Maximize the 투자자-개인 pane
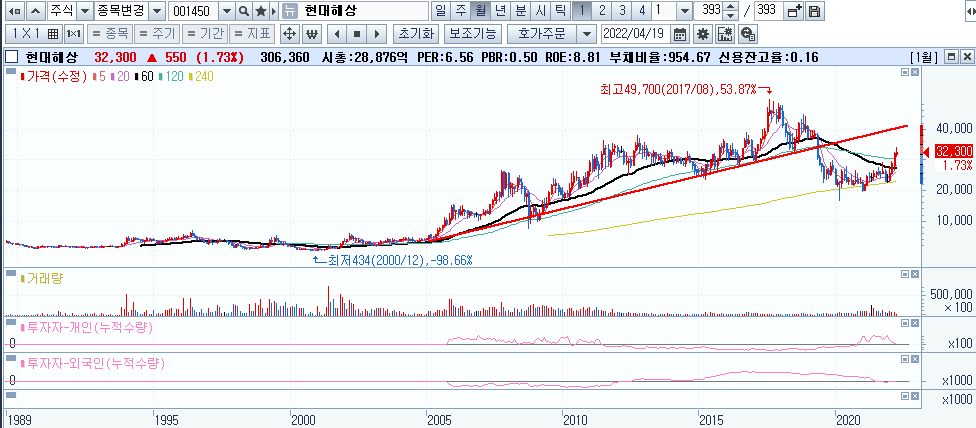976x428 pixels. point(904,323)
